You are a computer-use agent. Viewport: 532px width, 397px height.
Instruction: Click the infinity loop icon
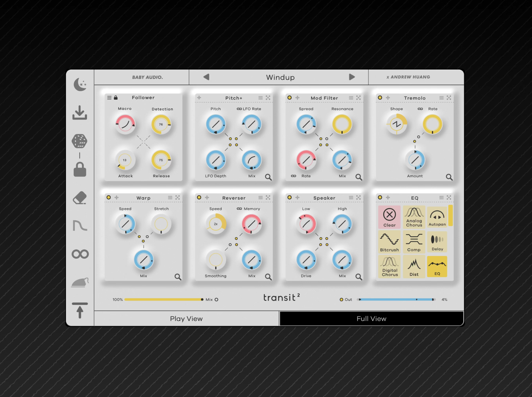[80, 254]
